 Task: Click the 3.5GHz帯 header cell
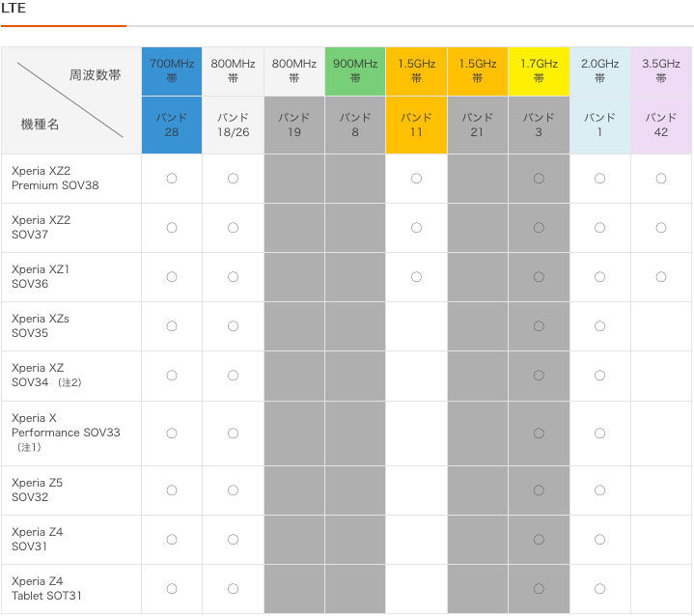click(x=661, y=71)
